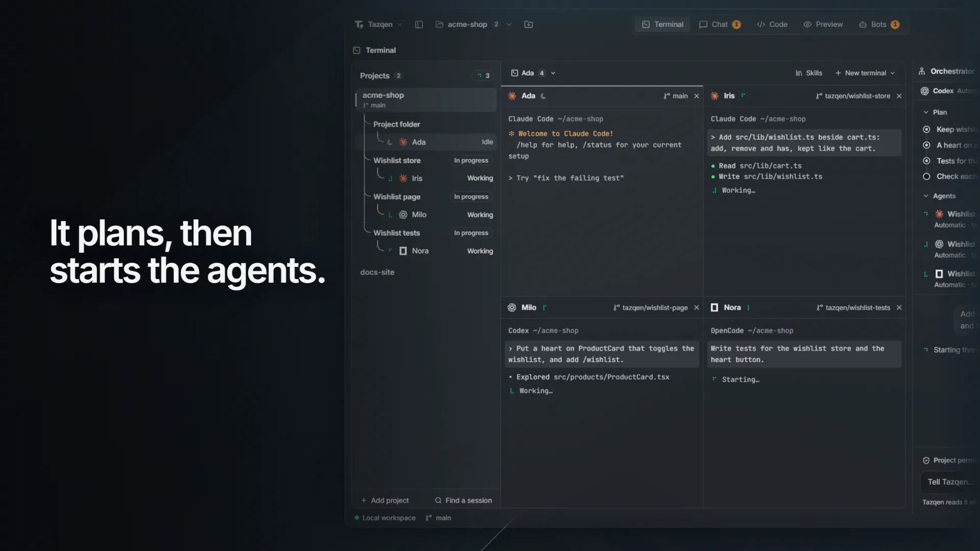980x551 pixels.
Task: Click Ada's Claude icon in Project folder
Action: coord(403,142)
